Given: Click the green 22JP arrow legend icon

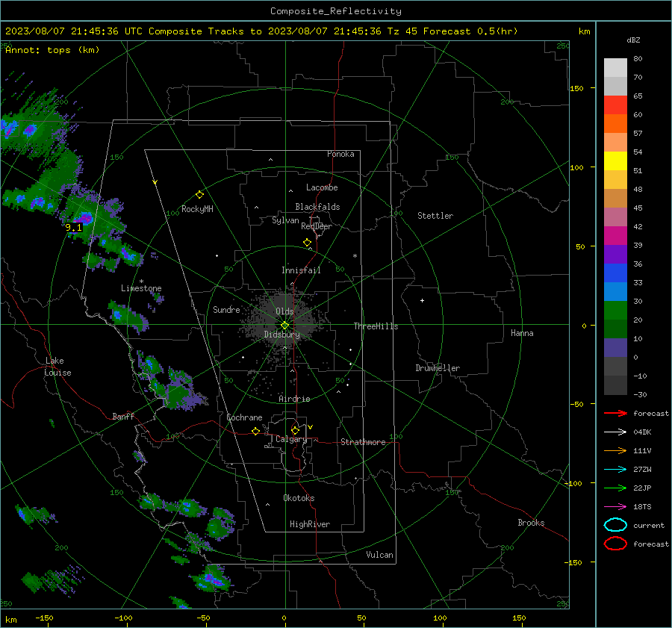Looking at the screenshot, I should [615, 488].
